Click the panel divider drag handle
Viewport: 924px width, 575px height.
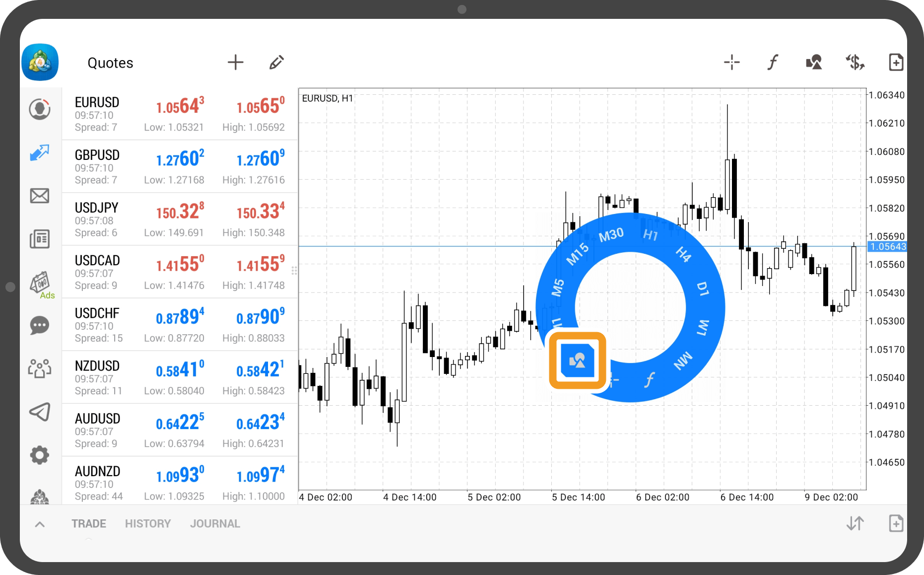click(294, 271)
